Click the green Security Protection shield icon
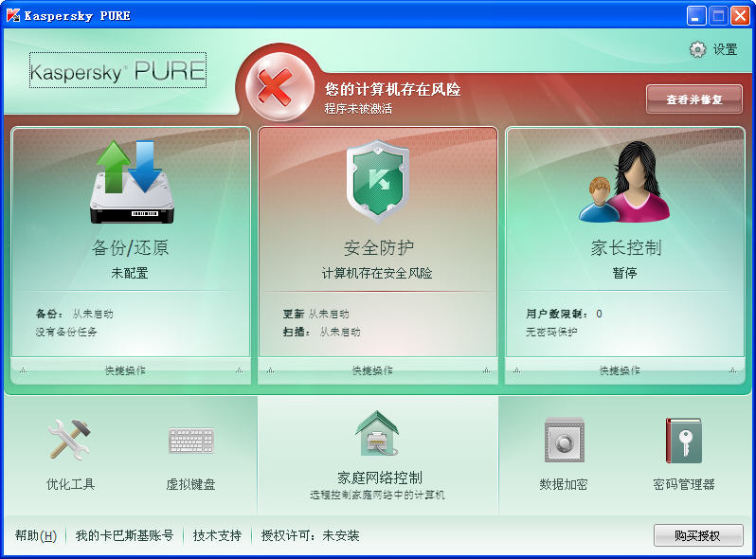This screenshot has width=756, height=559. point(377,180)
